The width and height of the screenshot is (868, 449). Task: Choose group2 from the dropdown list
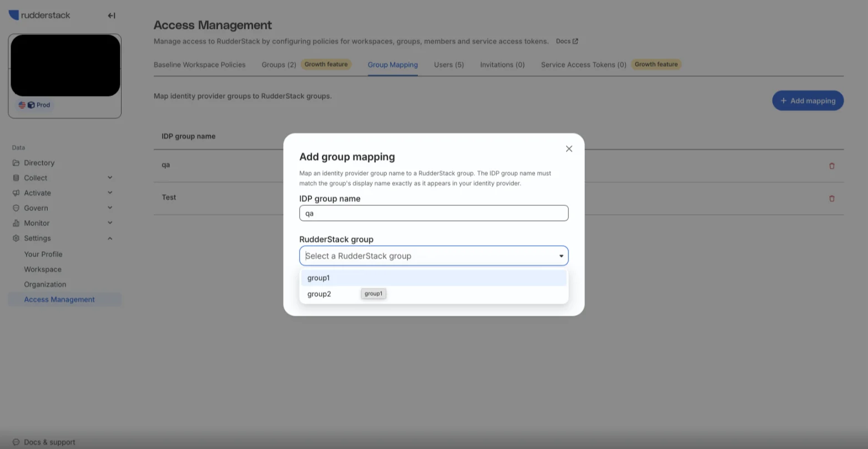coord(434,294)
